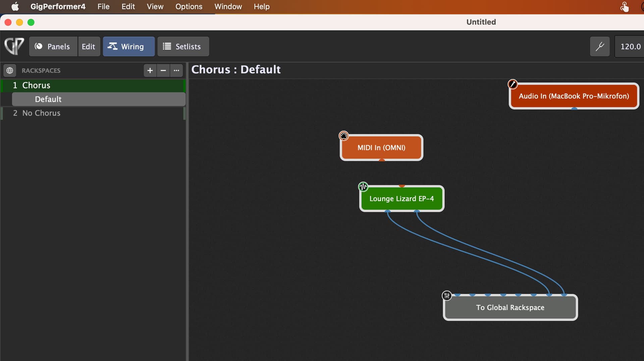Open the Window menu

pos(228,7)
